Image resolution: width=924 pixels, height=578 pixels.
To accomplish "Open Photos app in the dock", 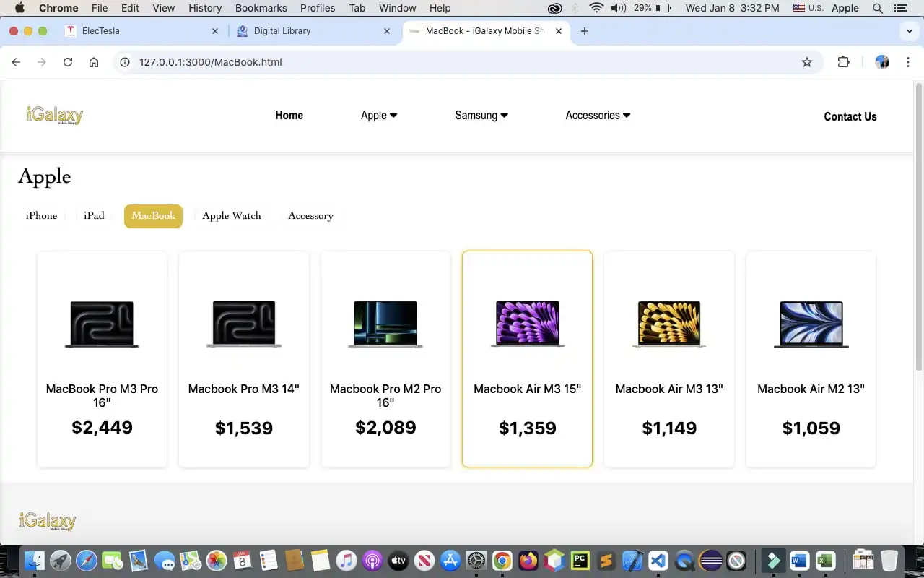I will (217, 561).
